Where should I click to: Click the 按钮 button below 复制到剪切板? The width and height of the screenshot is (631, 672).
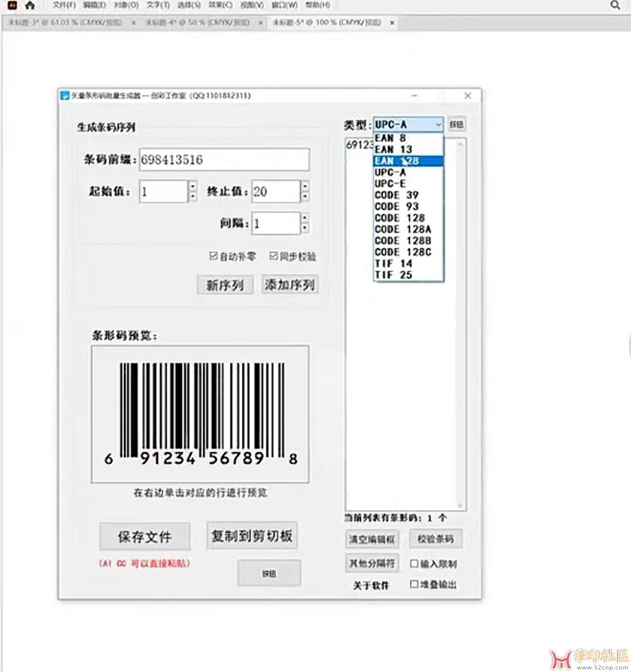pos(269,573)
